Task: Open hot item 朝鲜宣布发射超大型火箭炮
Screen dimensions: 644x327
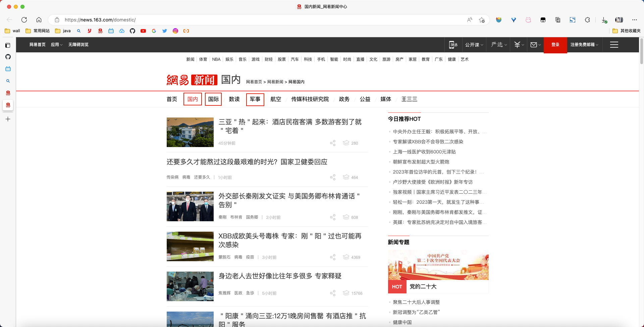Action: pyautogui.click(x=421, y=162)
